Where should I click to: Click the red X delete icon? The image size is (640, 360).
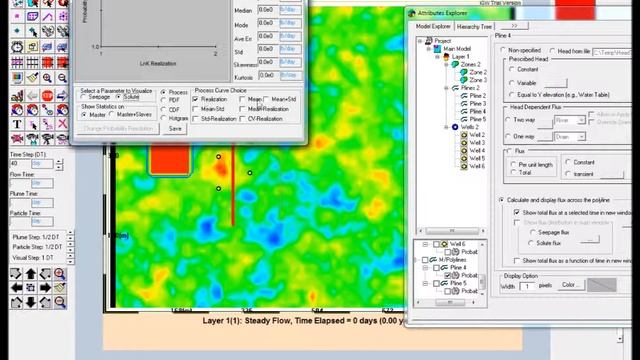pyautogui.click(x=62, y=124)
